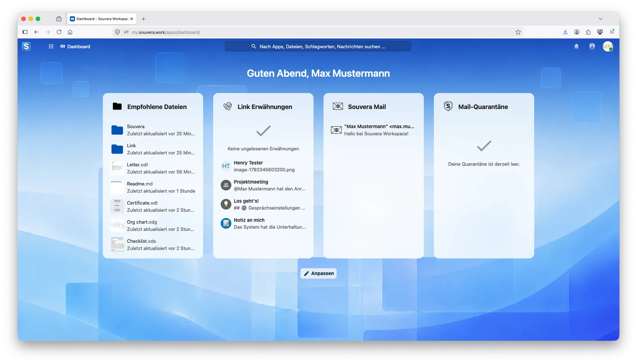Open Readme.md file thumbnail
637x364 pixels.
pyautogui.click(x=117, y=187)
